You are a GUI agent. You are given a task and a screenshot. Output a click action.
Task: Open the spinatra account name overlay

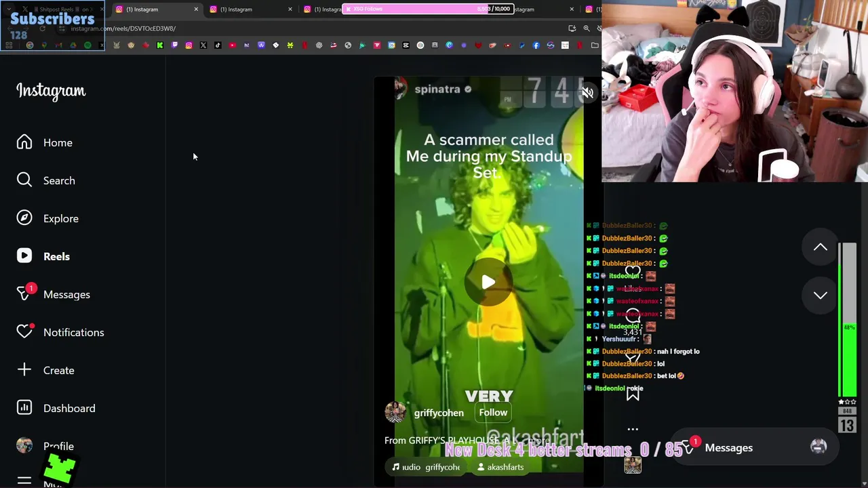(437, 89)
